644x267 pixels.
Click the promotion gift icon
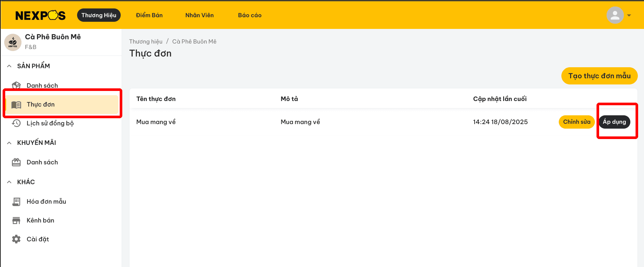click(16, 162)
